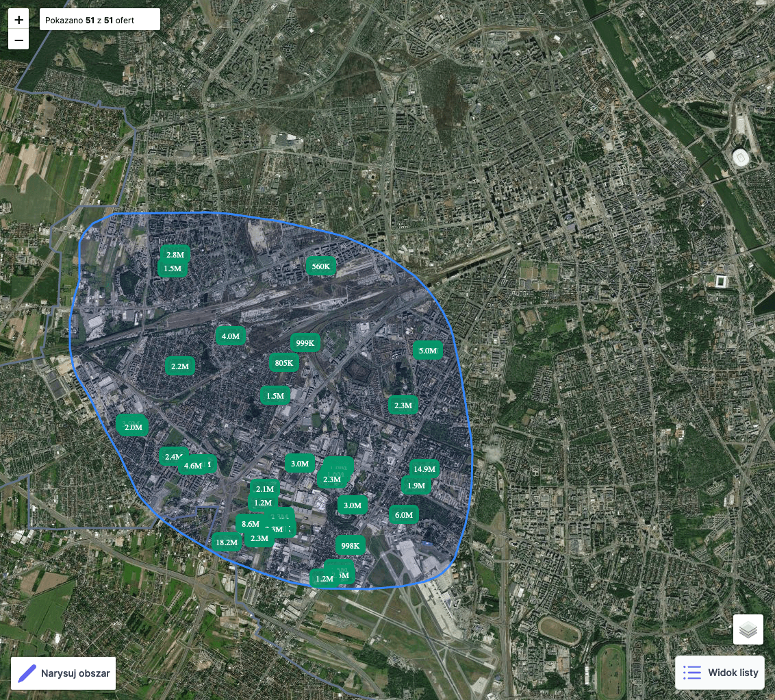This screenshot has width=775, height=700.
Task: Click the zoom out minus icon
Action: (x=18, y=39)
